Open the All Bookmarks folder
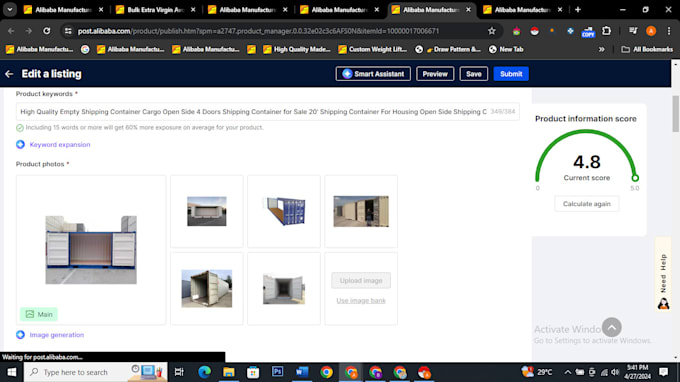 click(647, 49)
